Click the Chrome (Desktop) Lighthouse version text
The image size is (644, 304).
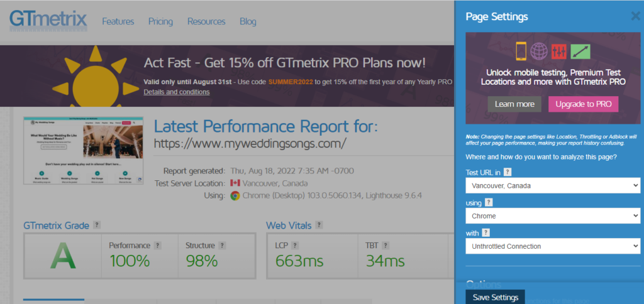coord(332,196)
